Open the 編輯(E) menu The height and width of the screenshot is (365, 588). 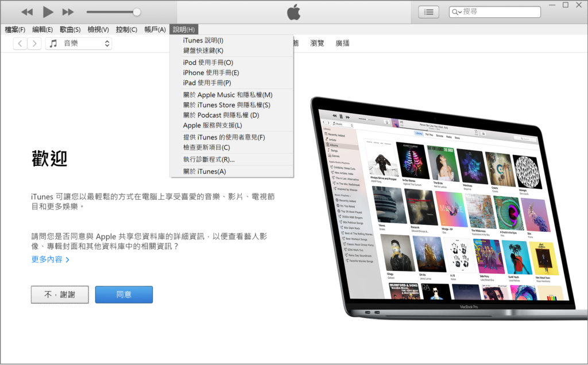(x=42, y=30)
